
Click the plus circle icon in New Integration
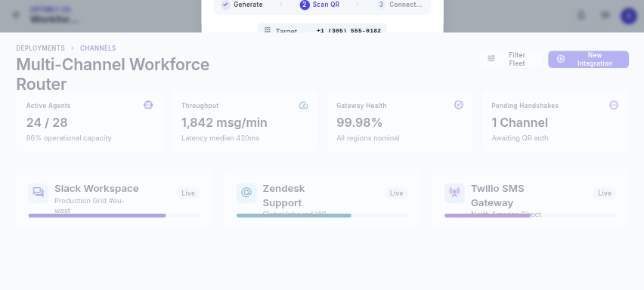(x=561, y=59)
